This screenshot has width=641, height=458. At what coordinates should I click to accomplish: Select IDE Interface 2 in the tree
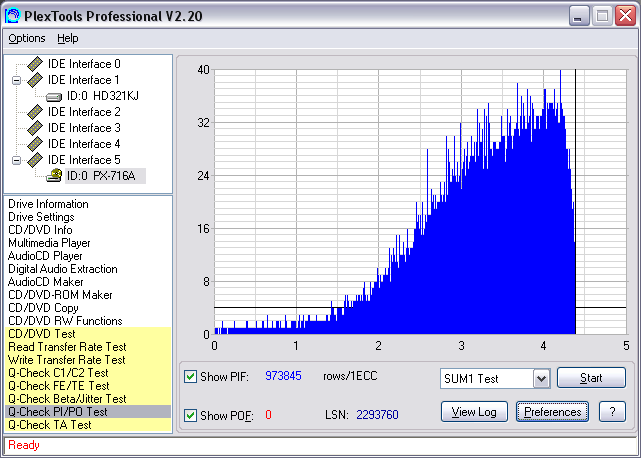coord(84,112)
